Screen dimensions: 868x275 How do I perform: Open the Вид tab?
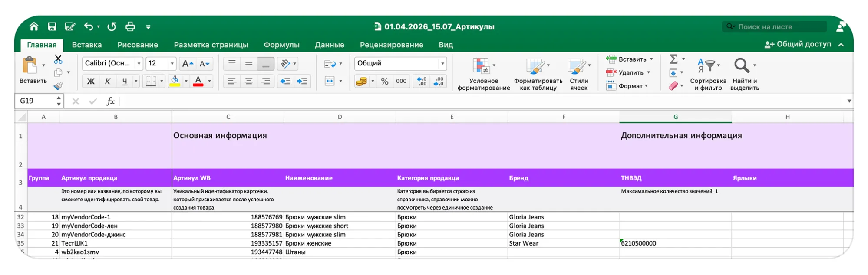pos(446,45)
